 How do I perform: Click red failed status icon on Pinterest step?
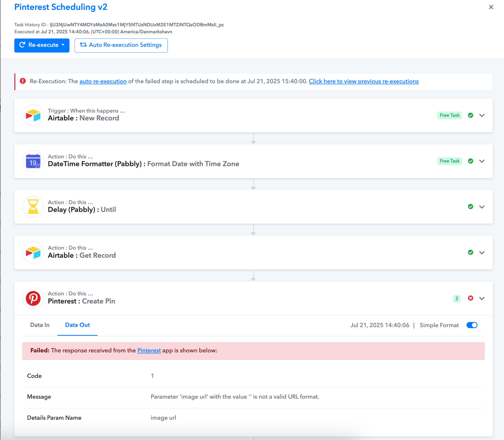pyautogui.click(x=470, y=298)
